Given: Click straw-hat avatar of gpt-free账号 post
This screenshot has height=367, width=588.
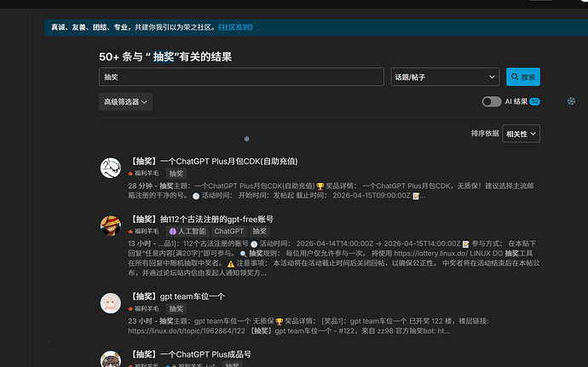Looking at the screenshot, I should (x=111, y=226).
